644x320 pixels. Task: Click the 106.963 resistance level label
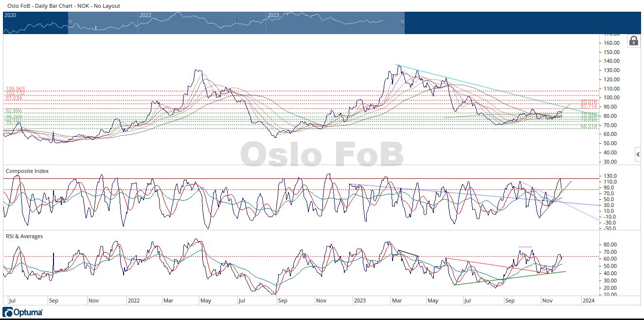coord(15,89)
